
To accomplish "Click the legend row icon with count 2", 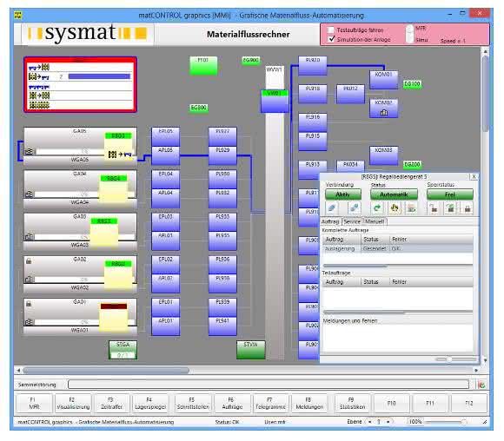I will click(39, 76).
